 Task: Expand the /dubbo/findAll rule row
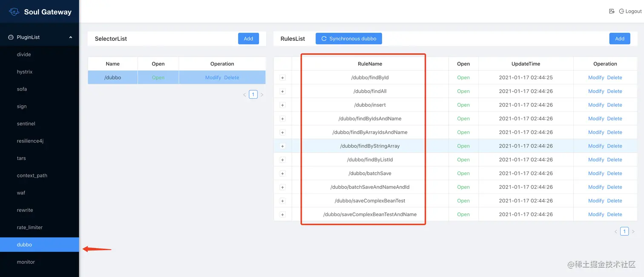tap(282, 91)
